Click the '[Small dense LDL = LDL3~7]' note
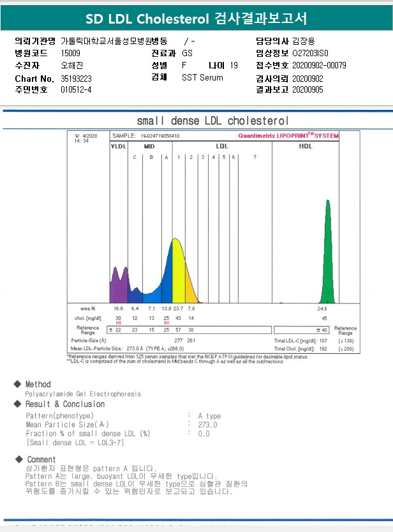Screen dimensions: 393x532 click(x=75, y=443)
